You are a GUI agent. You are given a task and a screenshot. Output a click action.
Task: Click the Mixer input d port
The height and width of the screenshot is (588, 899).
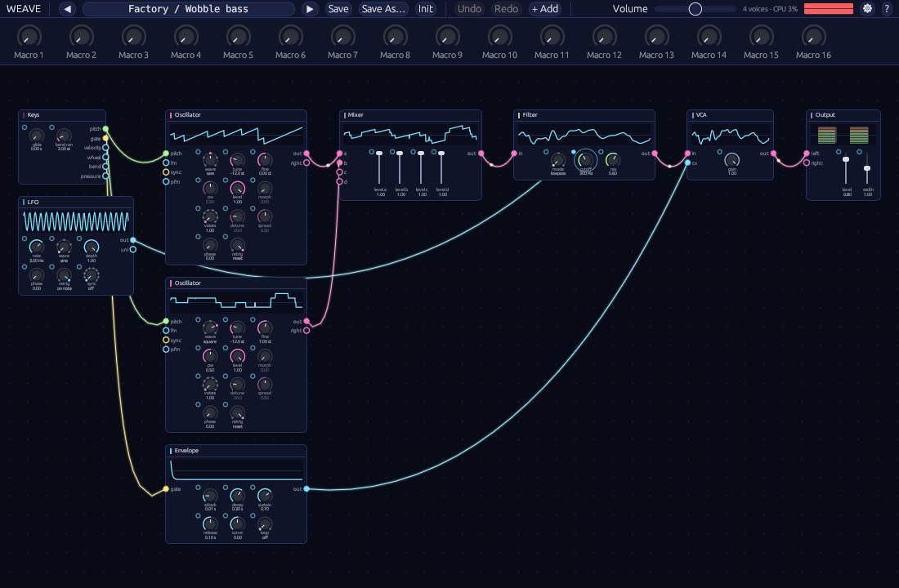click(339, 181)
